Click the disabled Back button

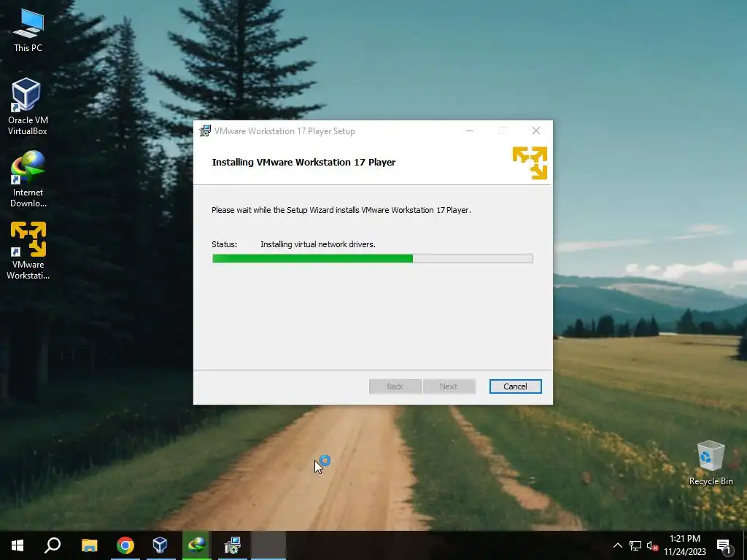click(x=395, y=386)
